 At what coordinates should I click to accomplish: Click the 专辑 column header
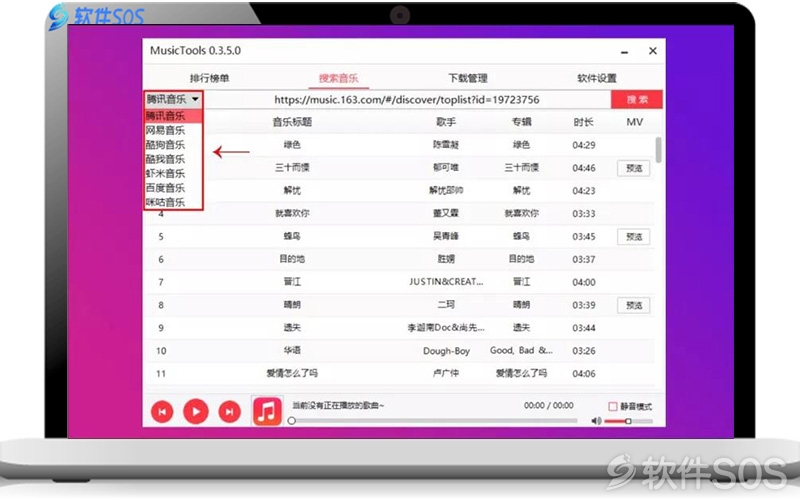(x=521, y=122)
